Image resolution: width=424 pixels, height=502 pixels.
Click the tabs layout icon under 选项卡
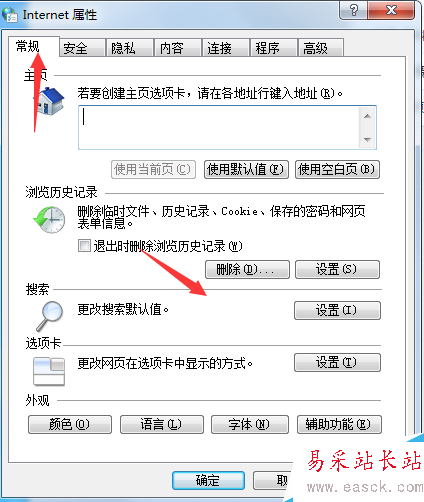click(49, 371)
